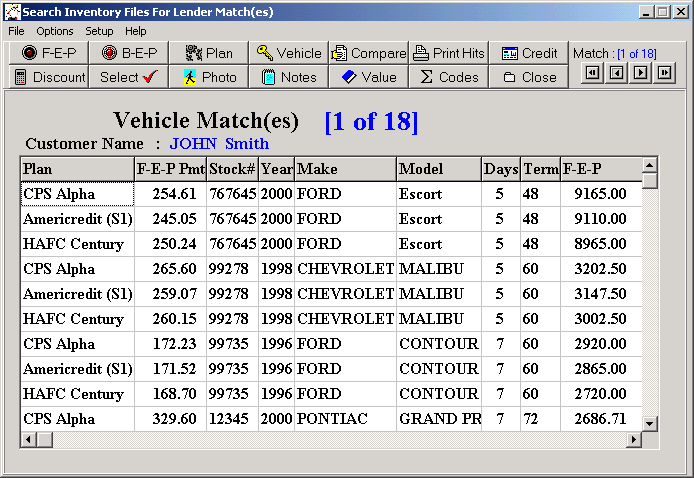
Task: Click Print Hits printer button
Action: [448, 53]
